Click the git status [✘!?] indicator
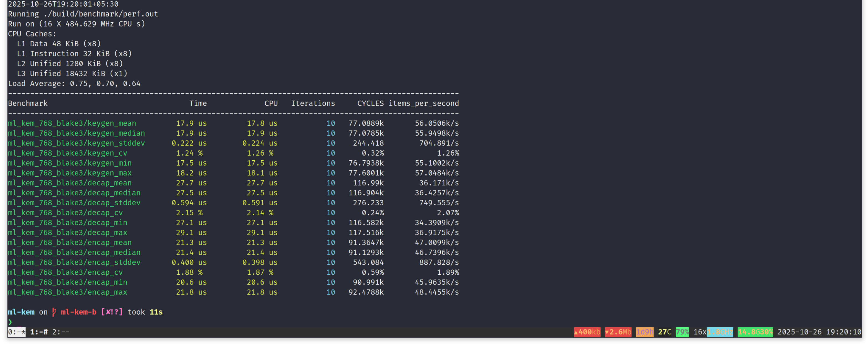Viewport: 868px width, 345px height. point(112,312)
